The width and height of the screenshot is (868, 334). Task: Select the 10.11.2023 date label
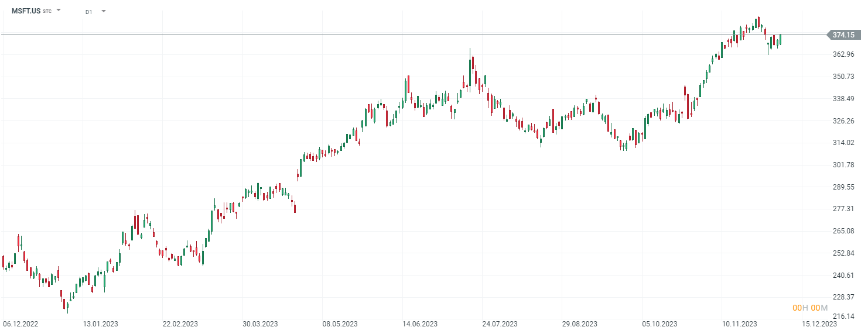click(740, 323)
